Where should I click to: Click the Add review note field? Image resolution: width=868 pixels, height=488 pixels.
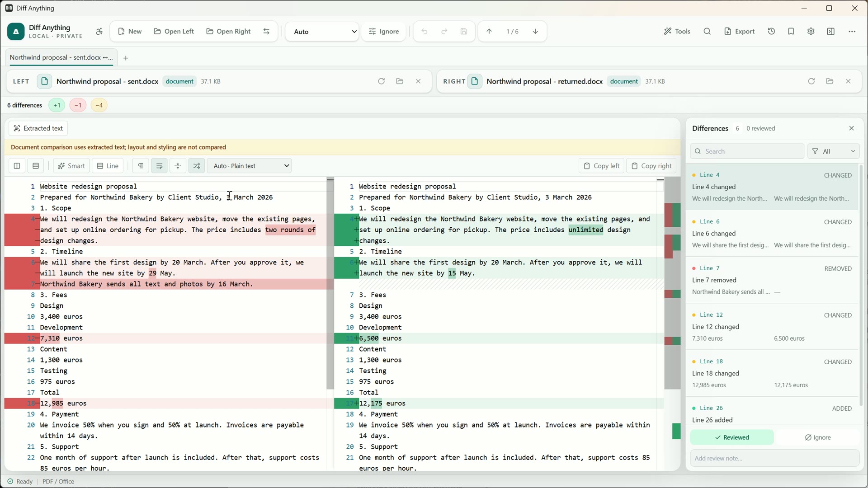coord(775,458)
